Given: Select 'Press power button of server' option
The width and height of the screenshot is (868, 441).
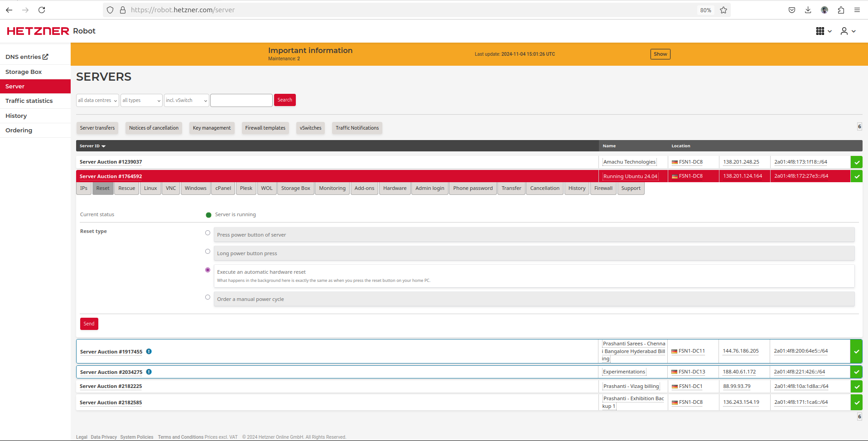Looking at the screenshot, I should 207,233.
